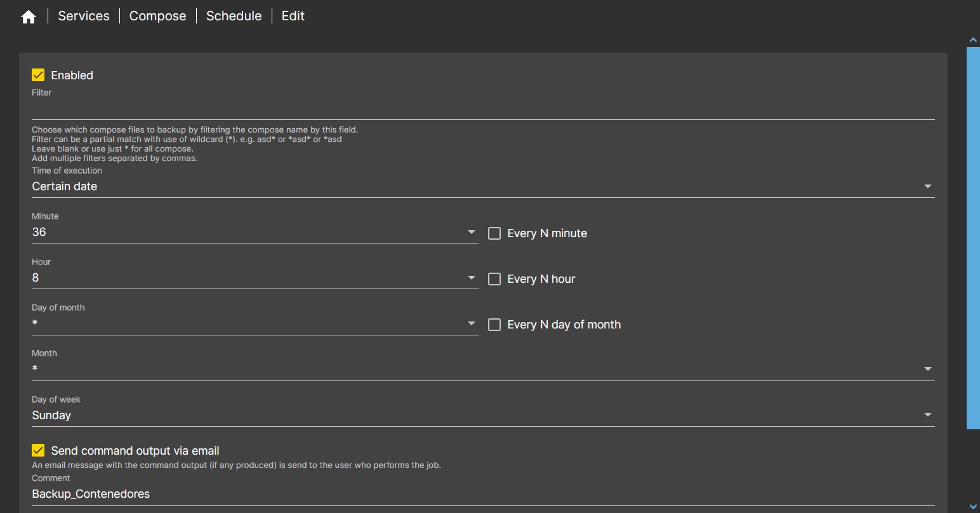This screenshot has width=980, height=513.
Task: Go back to Schedule page
Action: [234, 16]
